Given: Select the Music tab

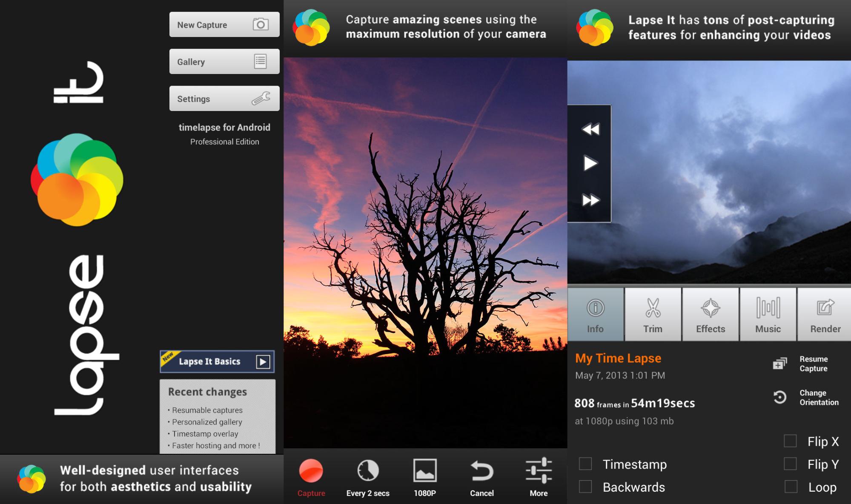Looking at the screenshot, I should [768, 315].
